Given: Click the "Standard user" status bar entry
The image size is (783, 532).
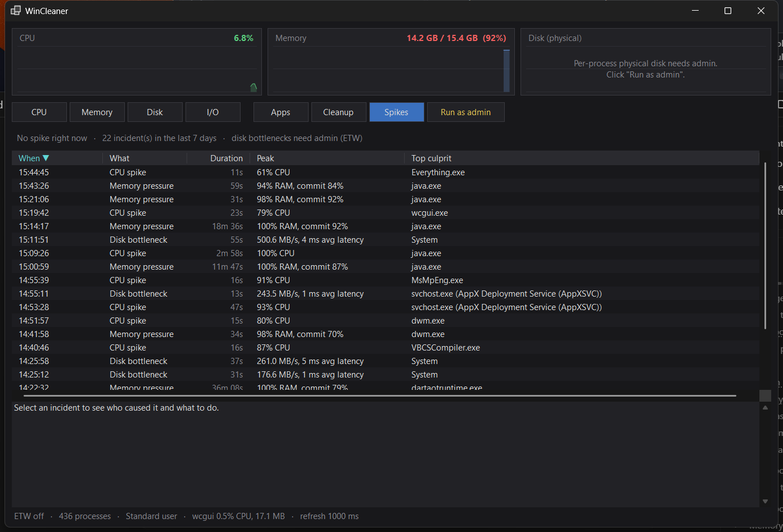Looking at the screenshot, I should 151,516.
